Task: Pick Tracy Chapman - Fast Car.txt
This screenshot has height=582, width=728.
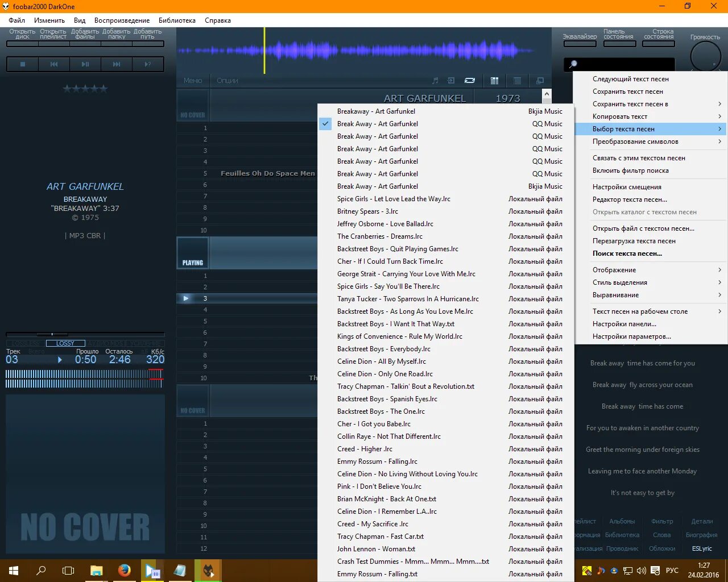Action: pyautogui.click(x=445, y=537)
